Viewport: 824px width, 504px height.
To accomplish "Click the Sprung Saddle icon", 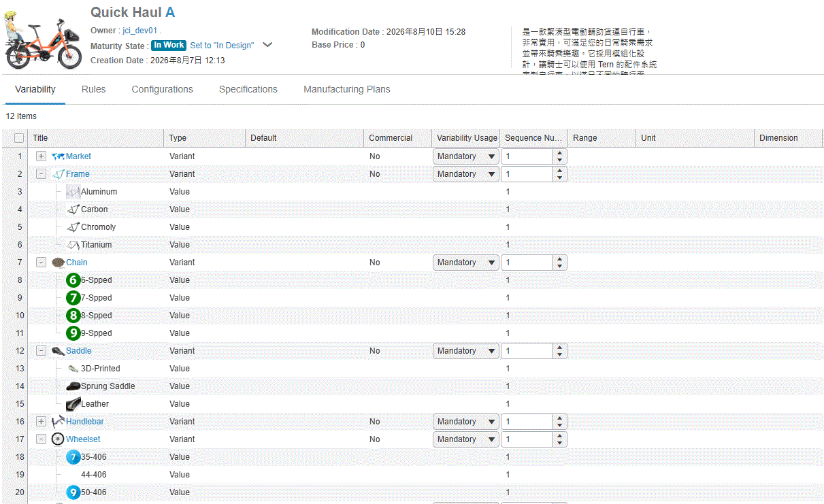I will tap(73, 386).
